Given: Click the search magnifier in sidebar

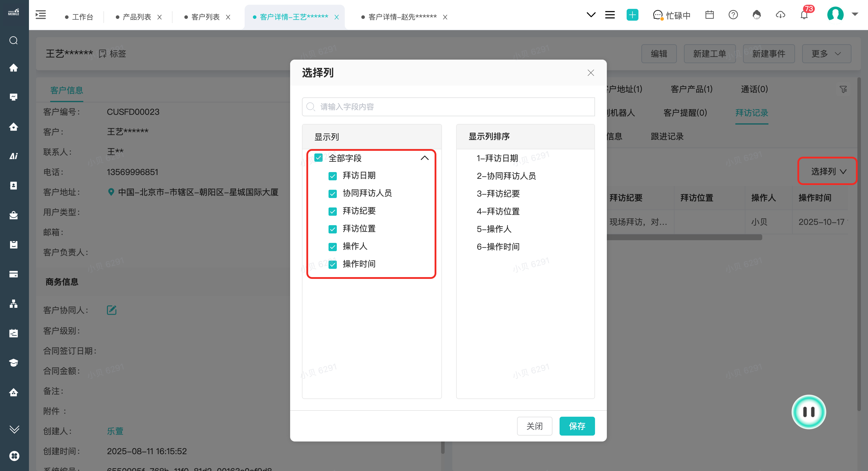Looking at the screenshot, I should [14, 40].
